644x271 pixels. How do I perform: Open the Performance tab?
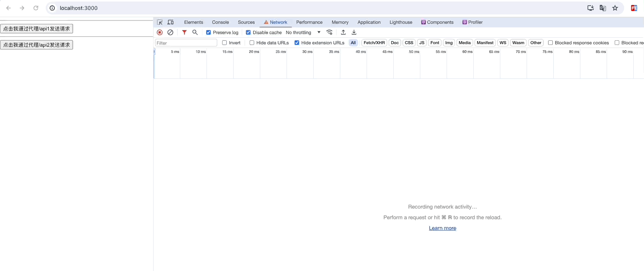coord(309,22)
